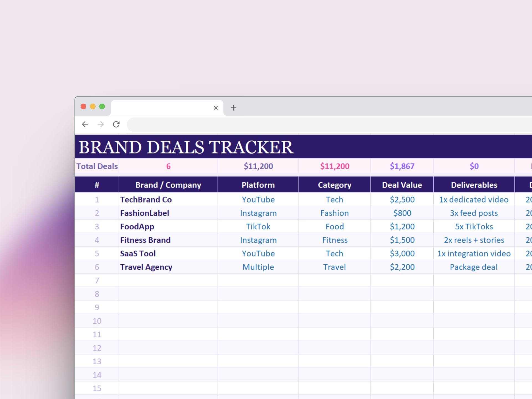The width and height of the screenshot is (532, 399).
Task: Select the TikTok platform cell
Action: click(258, 226)
